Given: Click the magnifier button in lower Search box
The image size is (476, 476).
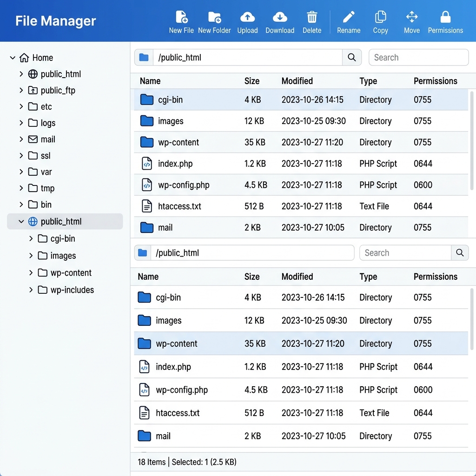Looking at the screenshot, I should pyautogui.click(x=460, y=253).
